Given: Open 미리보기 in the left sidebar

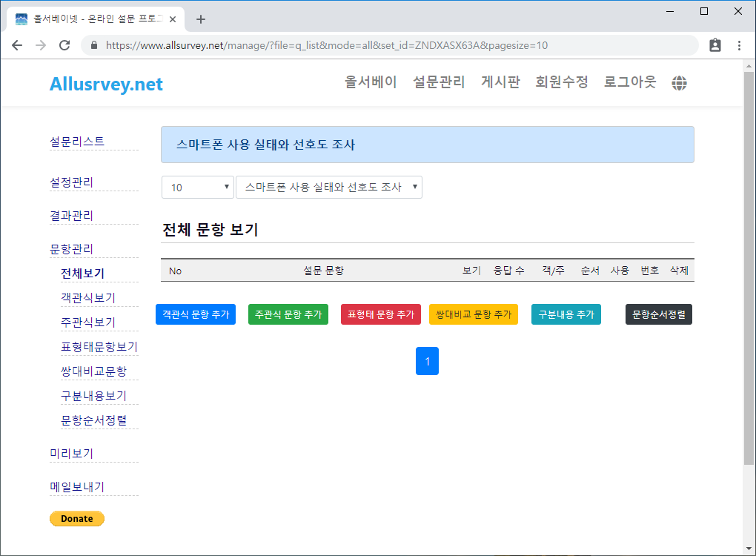Looking at the screenshot, I should coord(71,454).
